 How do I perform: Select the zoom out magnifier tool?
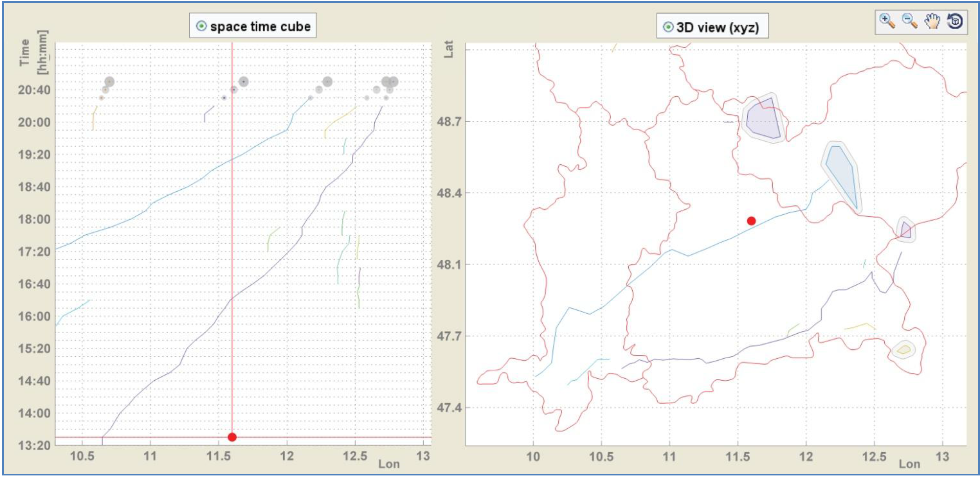(x=910, y=21)
